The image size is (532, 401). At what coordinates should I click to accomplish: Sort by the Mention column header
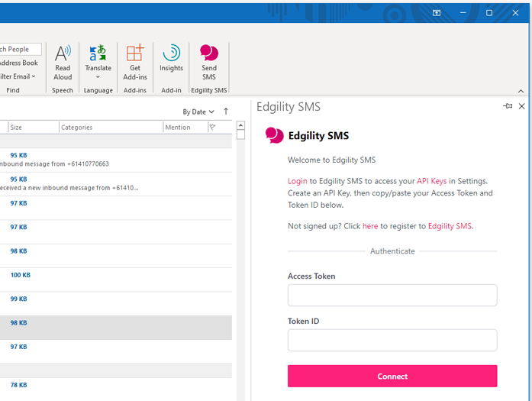[x=185, y=128]
